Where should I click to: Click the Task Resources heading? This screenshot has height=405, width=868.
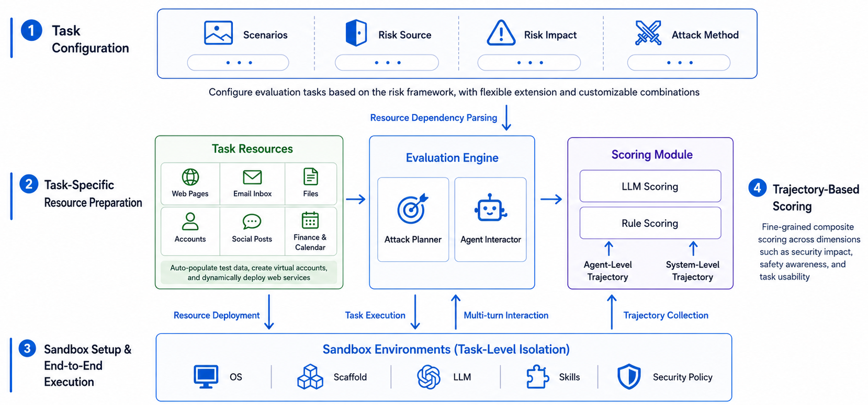tap(252, 149)
